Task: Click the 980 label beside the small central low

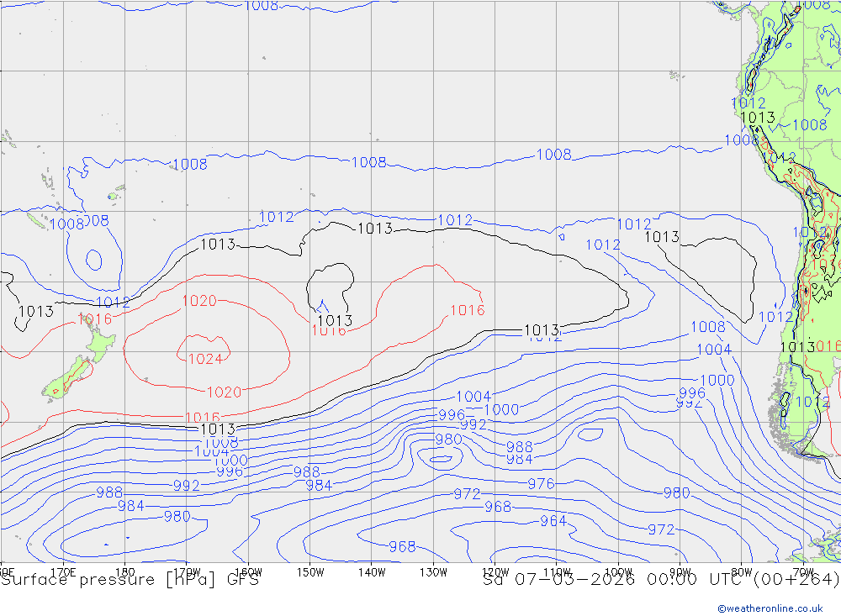Action: point(448,440)
